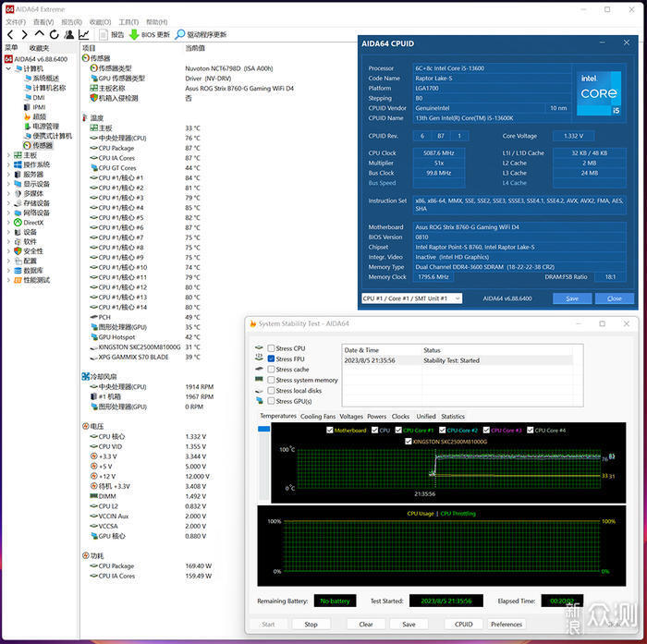Select the CPU Package 87 °C row
Image resolution: width=647 pixels, height=644 pixels.
pos(145,148)
